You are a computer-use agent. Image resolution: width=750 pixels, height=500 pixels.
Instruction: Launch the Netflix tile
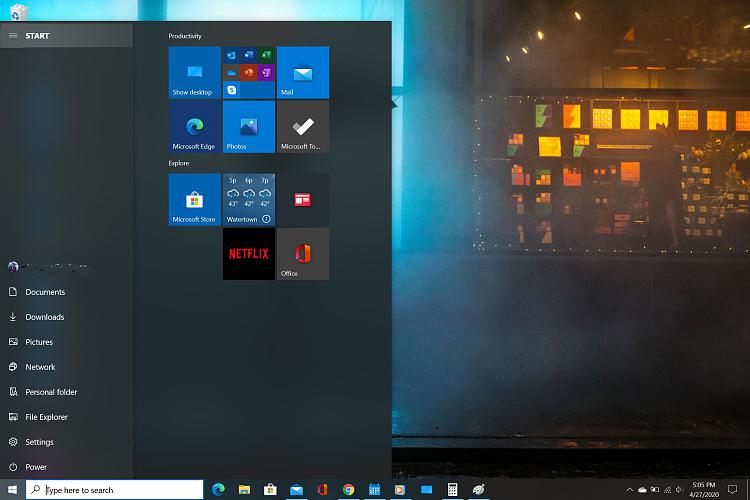249,254
